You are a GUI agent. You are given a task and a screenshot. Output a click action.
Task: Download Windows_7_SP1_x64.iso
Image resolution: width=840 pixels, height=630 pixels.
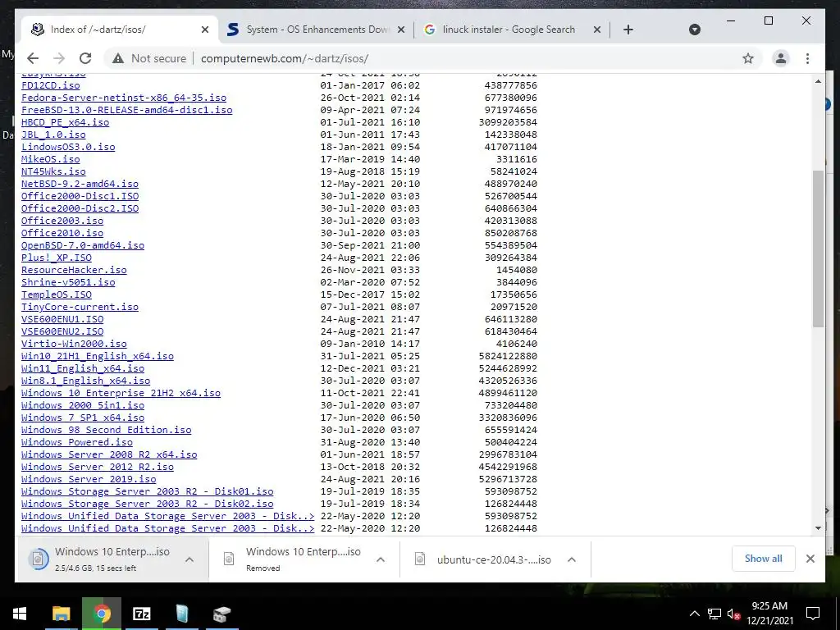(83, 418)
